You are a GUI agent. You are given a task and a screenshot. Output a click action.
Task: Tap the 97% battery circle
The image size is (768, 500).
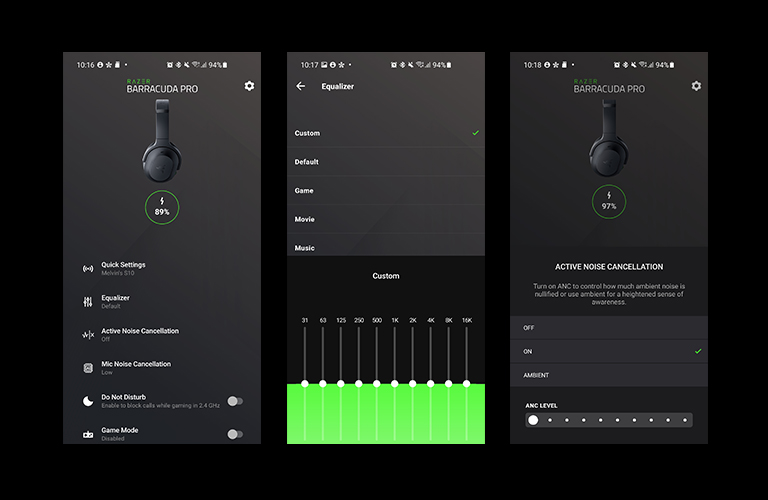pyautogui.click(x=609, y=202)
